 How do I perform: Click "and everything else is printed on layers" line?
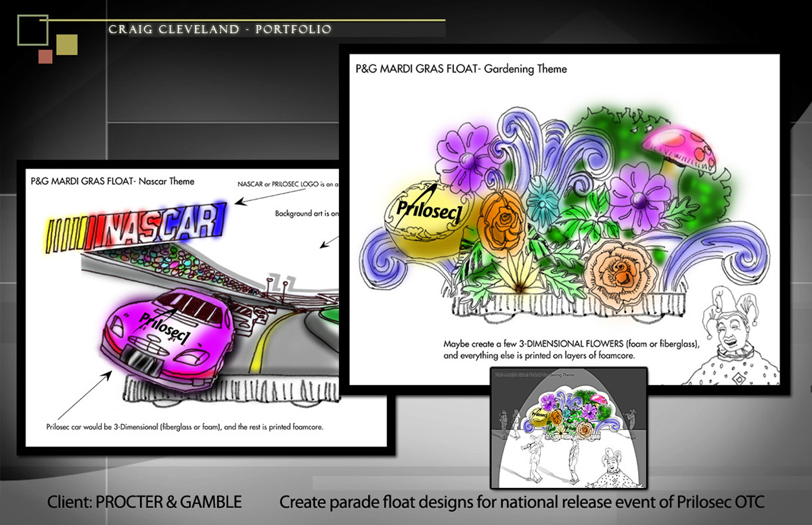(x=539, y=355)
